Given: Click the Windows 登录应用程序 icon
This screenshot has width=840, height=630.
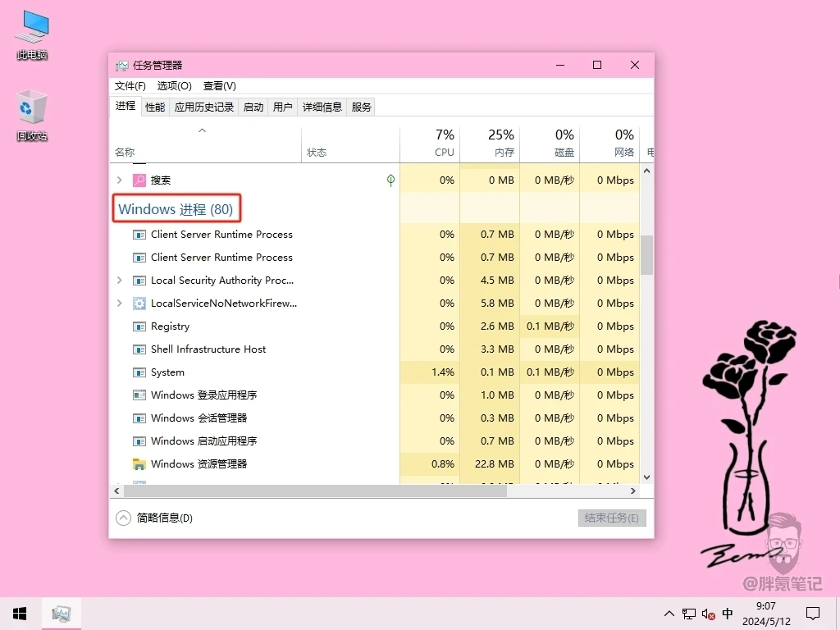Looking at the screenshot, I should (139, 395).
